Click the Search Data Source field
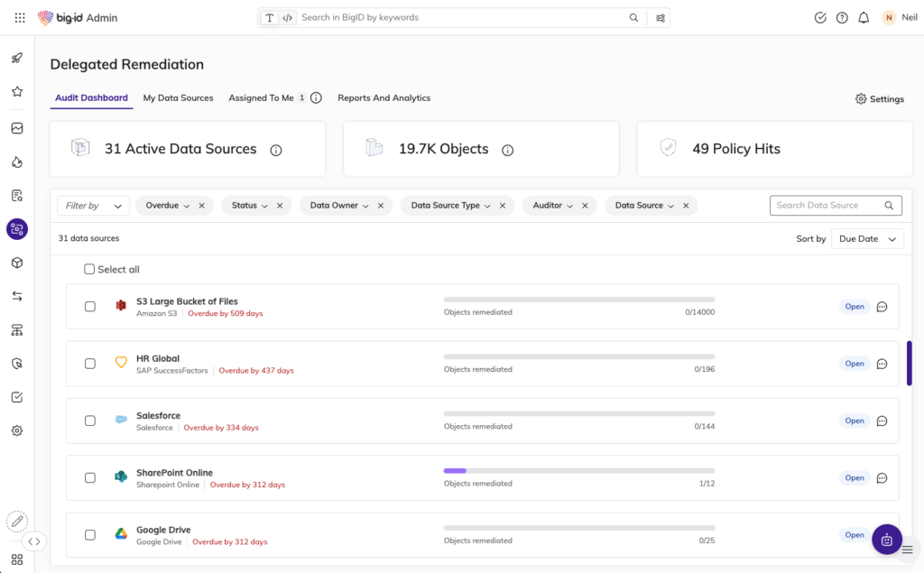 coord(827,206)
